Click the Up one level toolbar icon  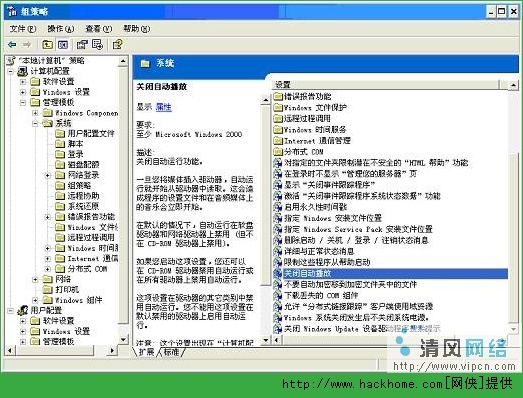click(x=47, y=44)
